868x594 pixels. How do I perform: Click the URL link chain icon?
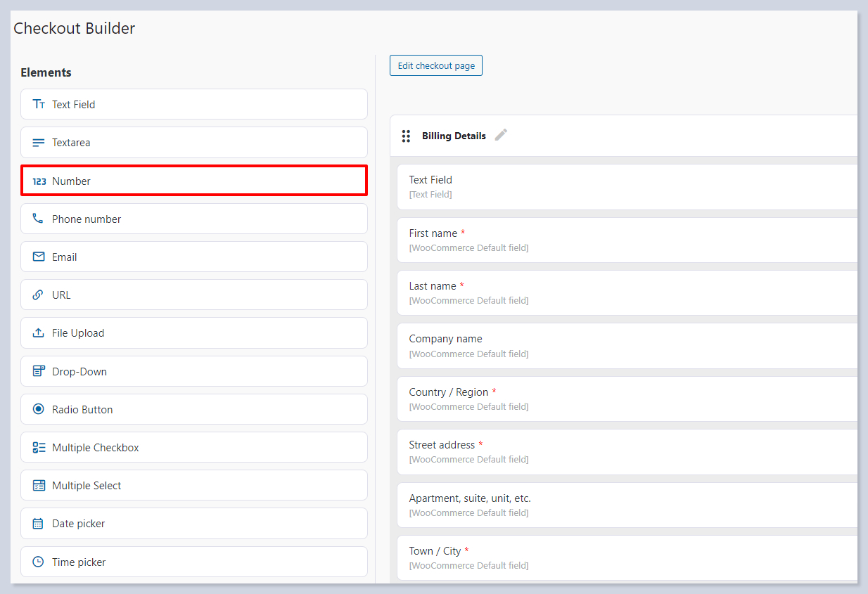[38, 295]
